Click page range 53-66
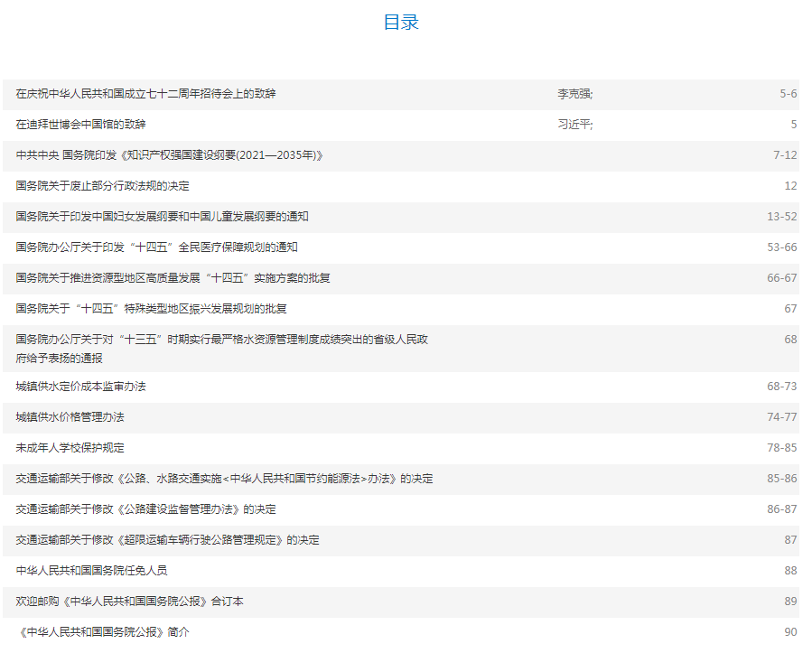 (782, 247)
